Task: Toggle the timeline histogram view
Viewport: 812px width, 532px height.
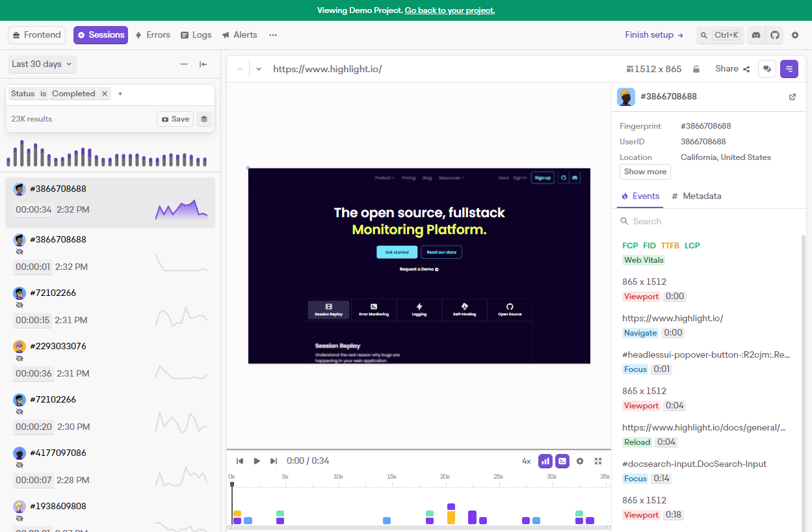Action: click(545, 461)
